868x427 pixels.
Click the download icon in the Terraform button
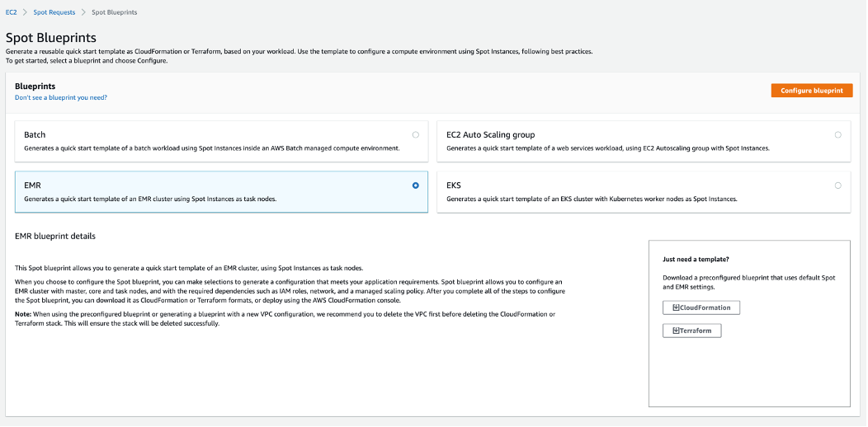click(x=676, y=331)
